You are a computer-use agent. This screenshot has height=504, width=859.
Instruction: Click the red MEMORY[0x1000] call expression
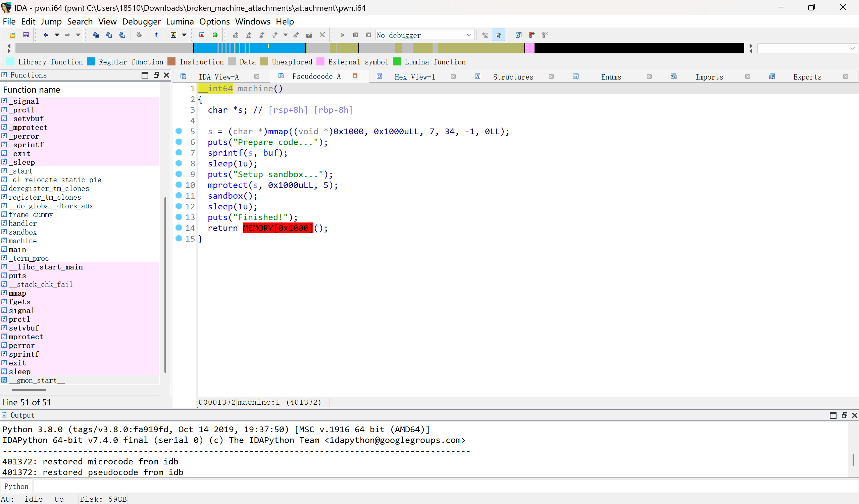pos(278,228)
